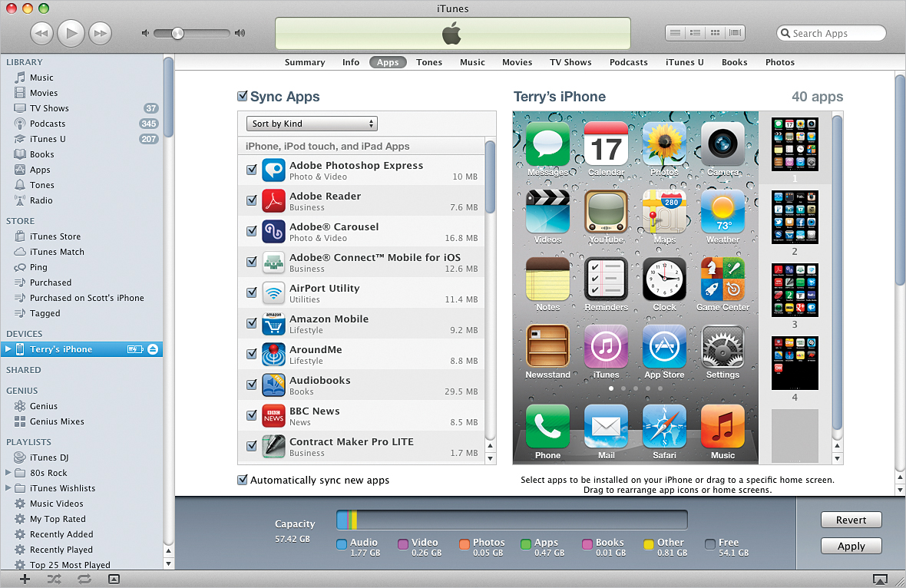Switch to the Summary tab
The width and height of the screenshot is (906, 588).
(x=305, y=62)
